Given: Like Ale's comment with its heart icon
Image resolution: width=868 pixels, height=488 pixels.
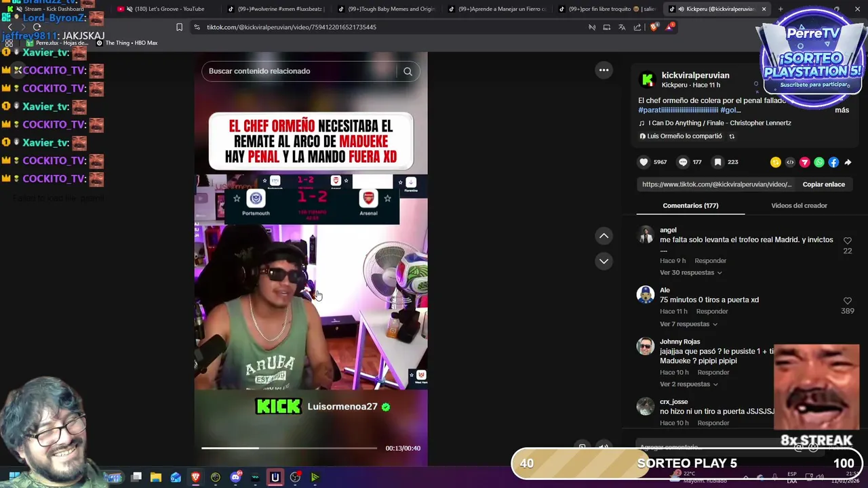Looking at the screenshot, I should coord(847,300).
